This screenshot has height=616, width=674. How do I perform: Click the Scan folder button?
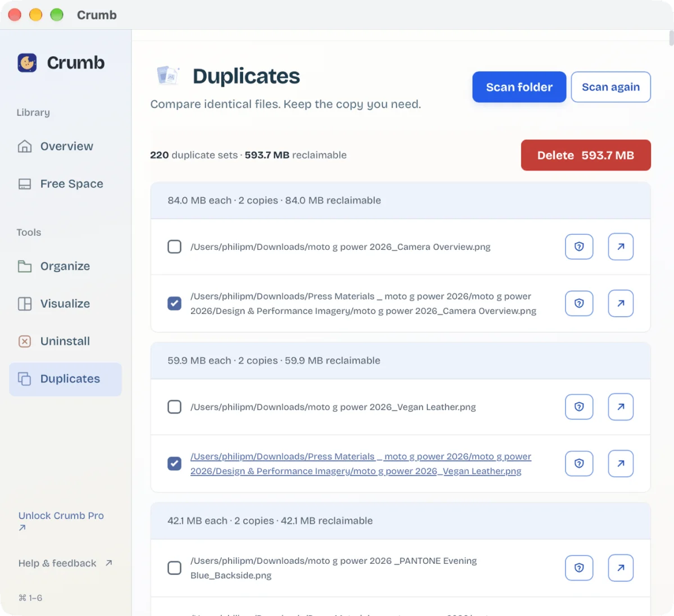click(519, 87)
